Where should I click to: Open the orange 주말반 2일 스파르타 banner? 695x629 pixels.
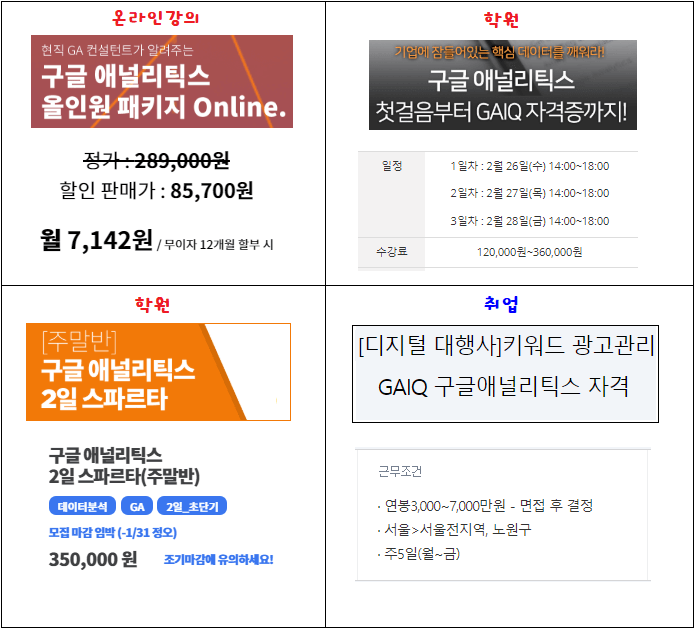[x=158, y=372]
